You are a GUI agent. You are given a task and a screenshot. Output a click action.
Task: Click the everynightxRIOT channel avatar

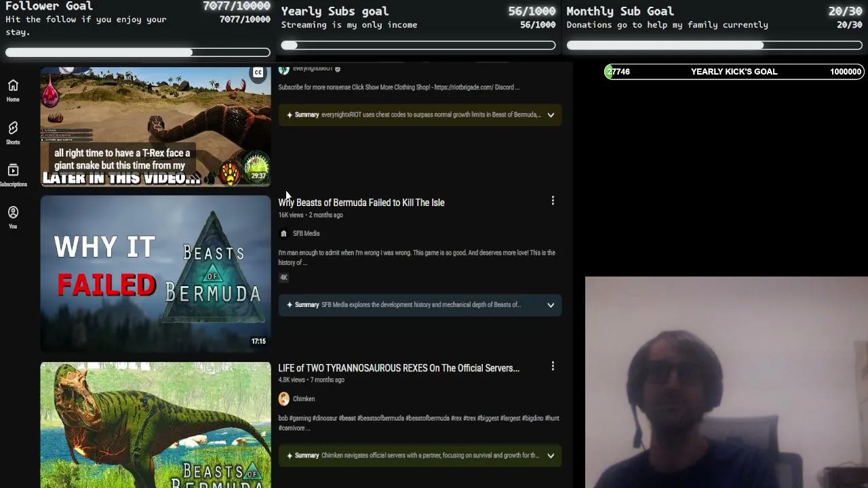click(x=283, y=69)
